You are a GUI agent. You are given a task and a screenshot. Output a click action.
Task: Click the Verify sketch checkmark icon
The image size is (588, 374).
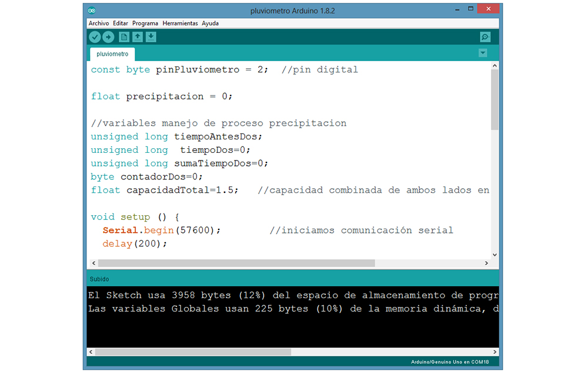[x=95, y=37]
